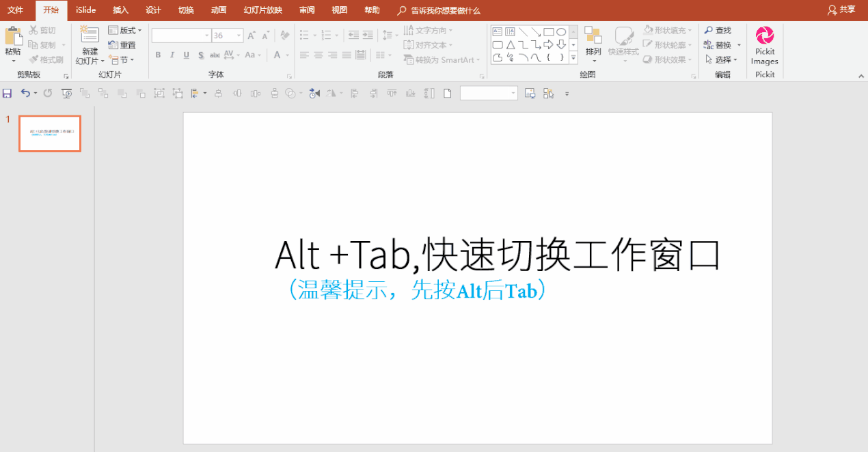The width and height of the screenshot is (868, 452).
Task: Open the font size dropdown
Action: 238,35
